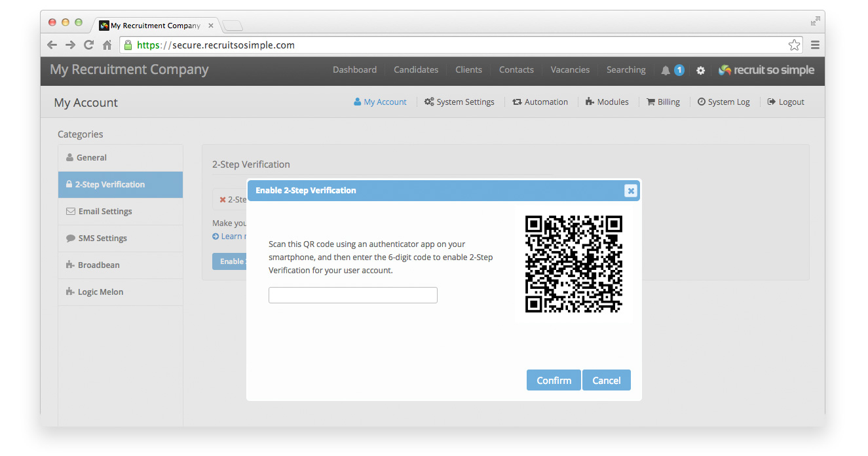Reload the page with refresh icon
Viewport: 868px width, 456px height.
click(88, 45)
